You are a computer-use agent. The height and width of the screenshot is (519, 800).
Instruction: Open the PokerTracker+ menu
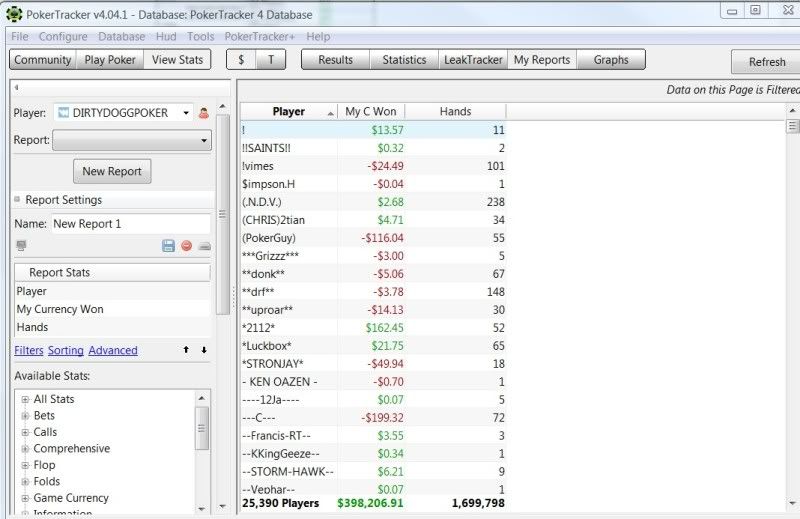pos(260,37)
